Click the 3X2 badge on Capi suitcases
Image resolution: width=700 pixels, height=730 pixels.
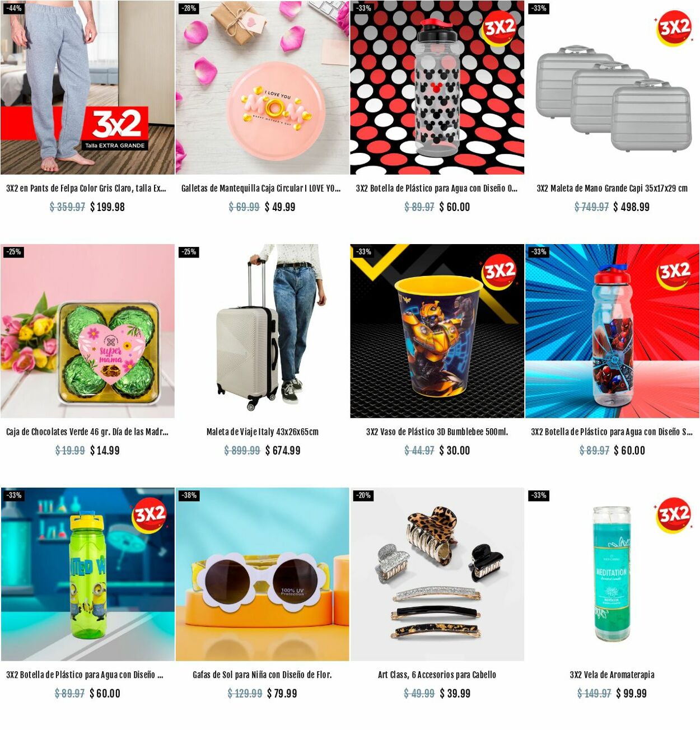point(674,27)
